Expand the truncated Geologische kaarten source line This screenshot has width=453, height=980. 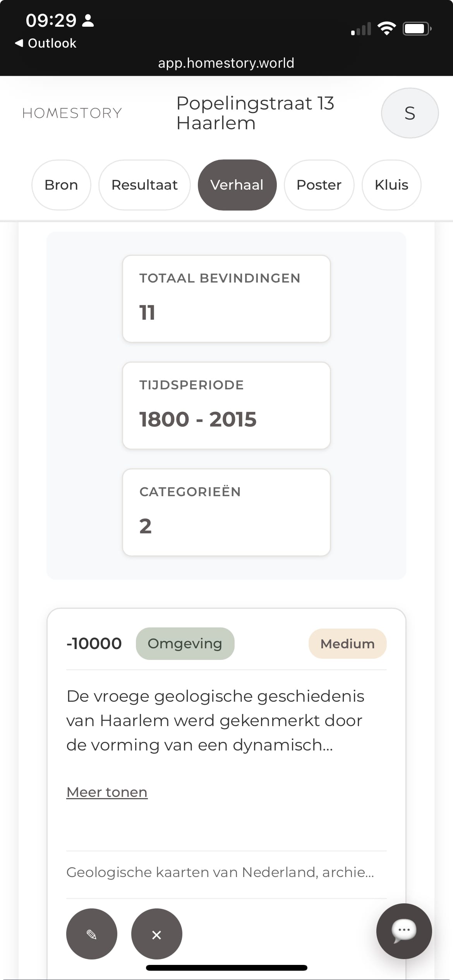pyautogui.click(x=220, y=872)
